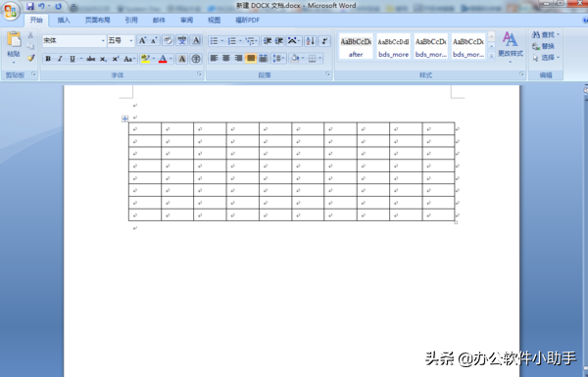588x377 pixels.
Task: Click the 更改样式 Change Styles button
Action: click(x=511, y=46)
